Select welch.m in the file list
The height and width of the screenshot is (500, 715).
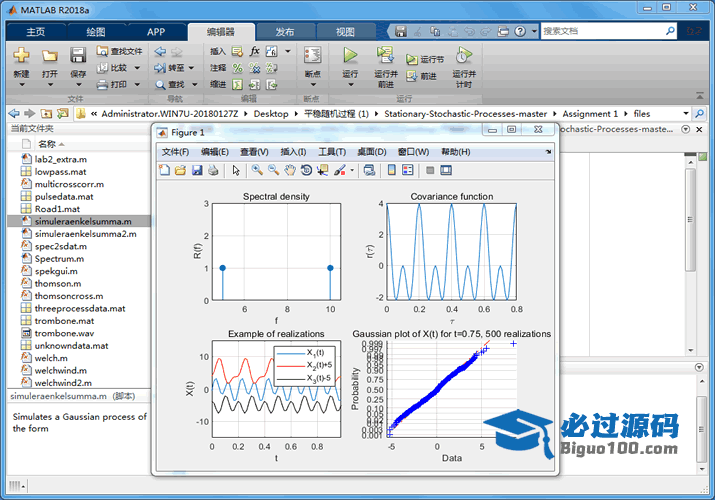coord(79,358)
